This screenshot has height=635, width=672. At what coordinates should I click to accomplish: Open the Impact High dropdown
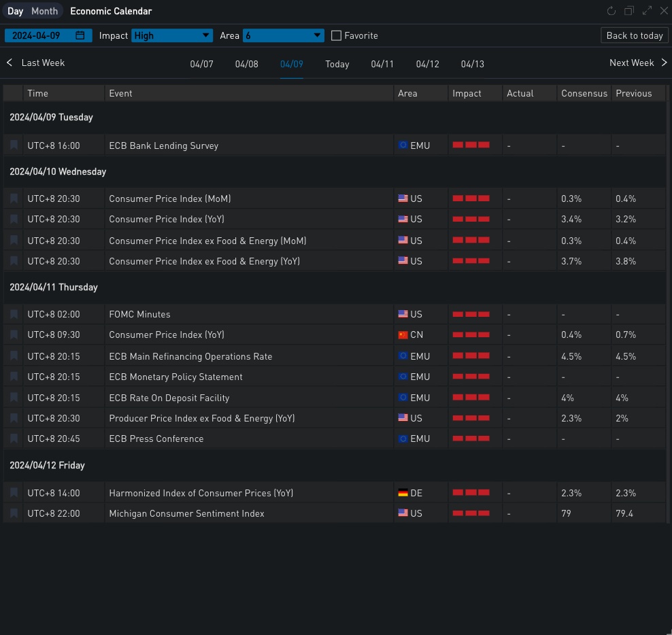tap(172, 35)
